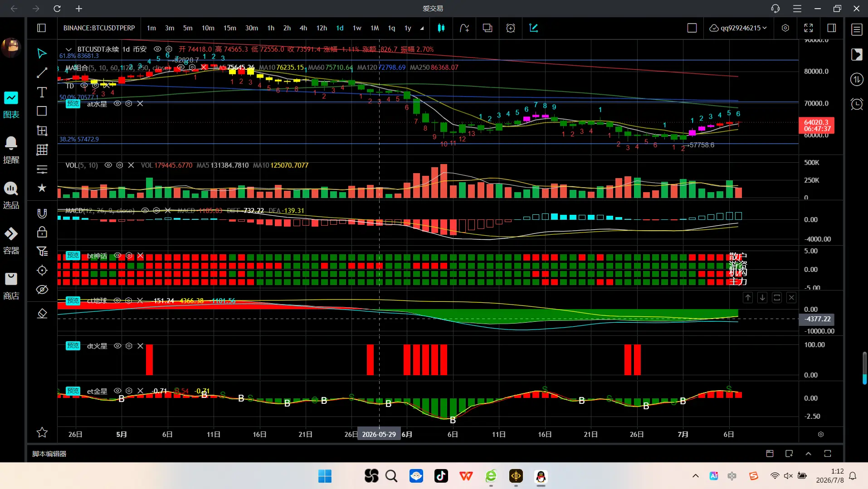Choose the eraser tool in left toolbar
Screen dimensions: 868x489
click(x=42, y=314)
